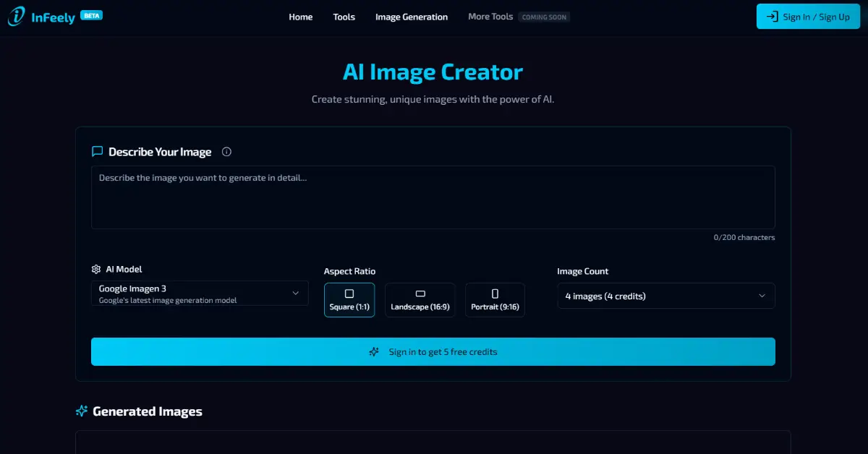Click the chat bubble icon near Describe Your Image
This screenshot has height=454, width=868.
[x=97, y=152]
